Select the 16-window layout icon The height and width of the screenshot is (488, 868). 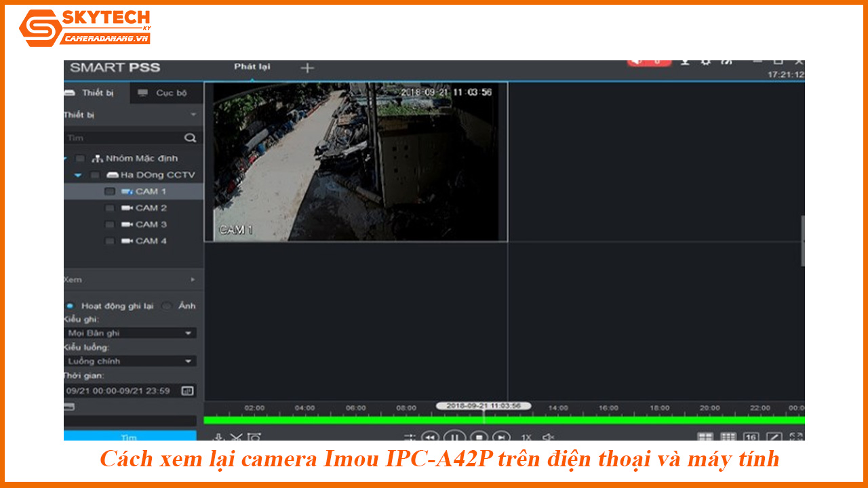[x=751, y=437]
